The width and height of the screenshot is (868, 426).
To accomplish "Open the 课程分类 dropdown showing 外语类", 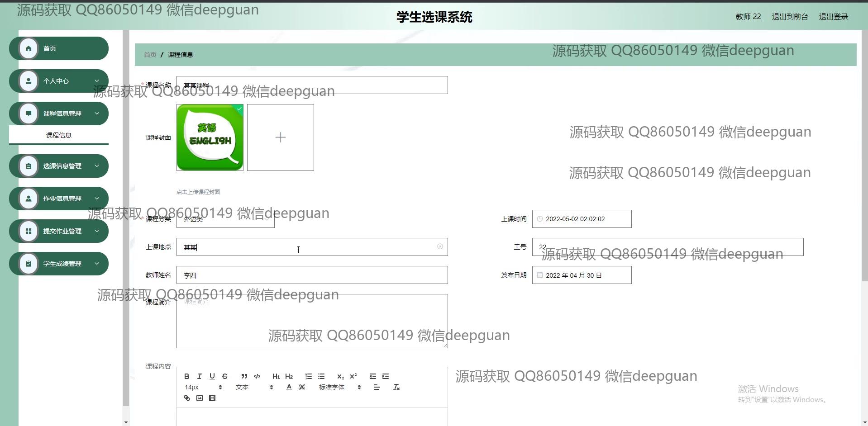I will (x=225, y=219).
